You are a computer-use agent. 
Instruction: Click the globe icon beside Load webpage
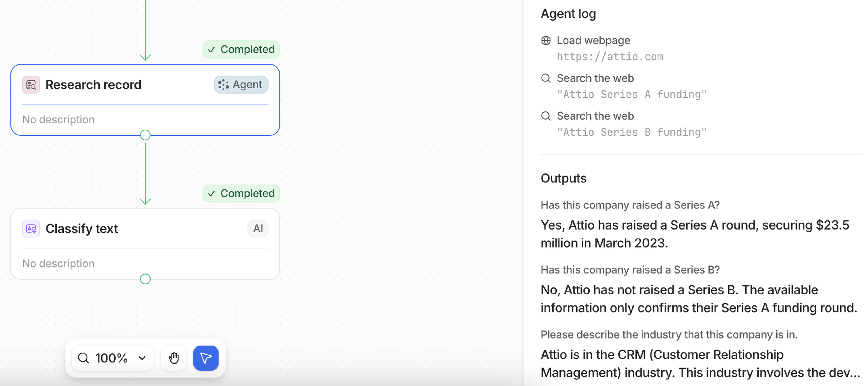click(x=546, y=40)
